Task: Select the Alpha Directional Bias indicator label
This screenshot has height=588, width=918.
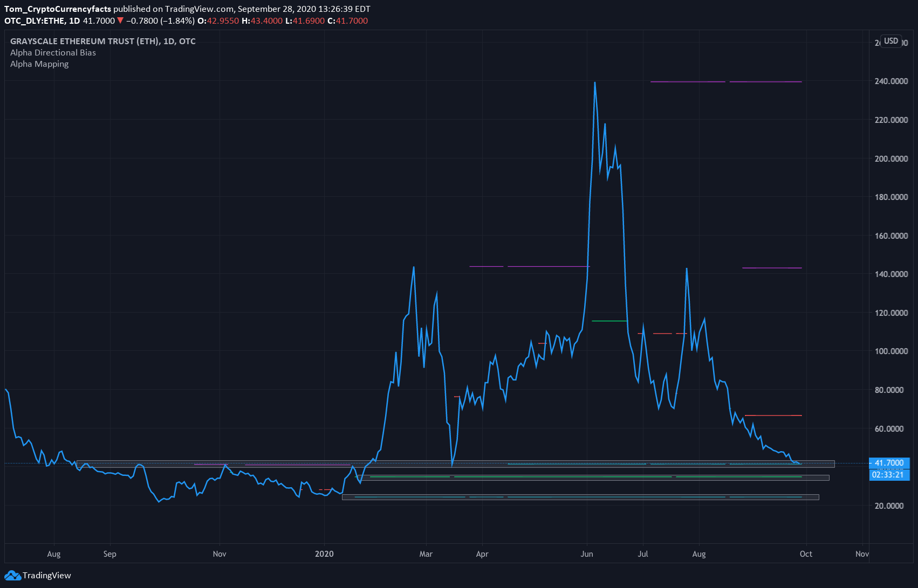Action: [x=53, y=52]
